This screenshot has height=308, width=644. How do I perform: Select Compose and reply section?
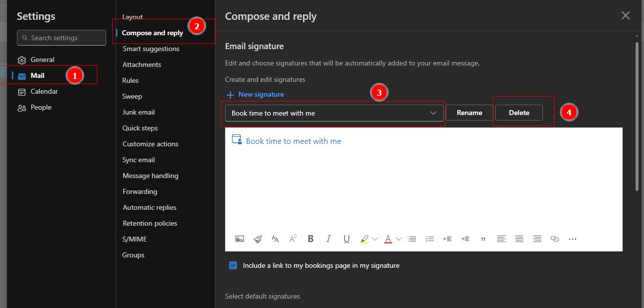click(152, 33)
